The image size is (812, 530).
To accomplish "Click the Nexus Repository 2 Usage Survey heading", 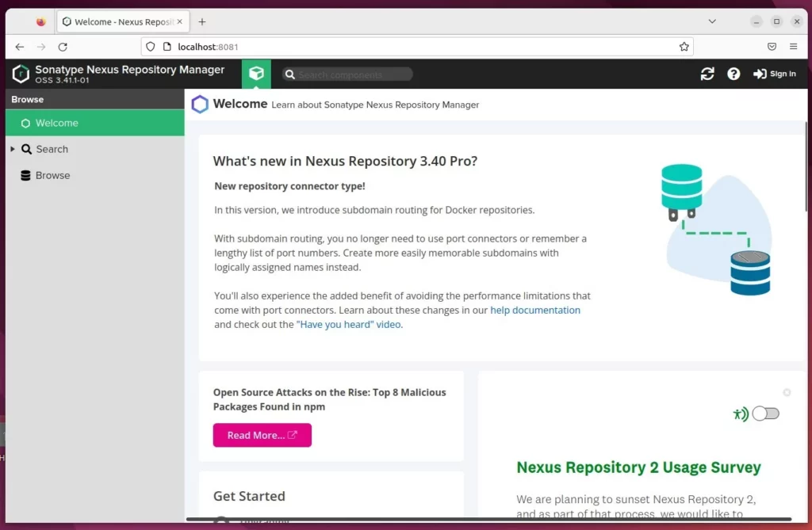I will [x=638, y=467].
